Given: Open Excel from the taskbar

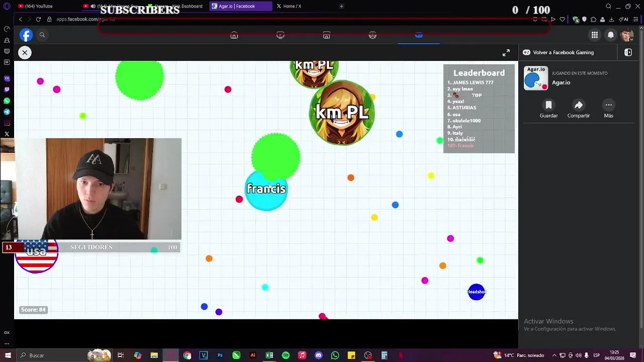Looking at the screenshot, I should pyautogui.click(x=269, y=355).
